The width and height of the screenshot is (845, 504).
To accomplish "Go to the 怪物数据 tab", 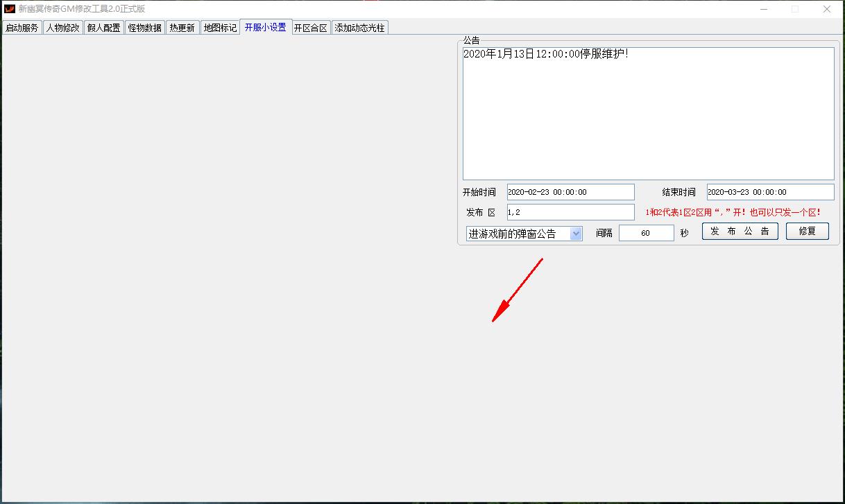I will coord(145,28).
